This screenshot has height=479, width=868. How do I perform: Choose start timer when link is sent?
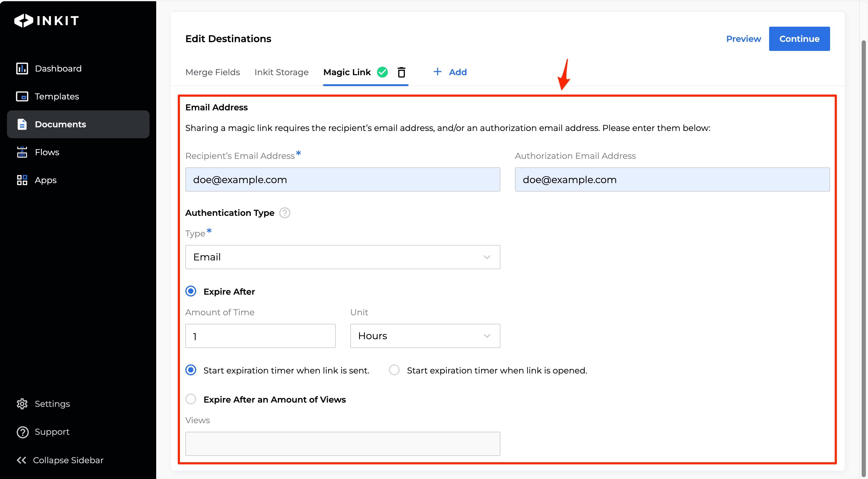pyautogui.click(x=191, y=370)
